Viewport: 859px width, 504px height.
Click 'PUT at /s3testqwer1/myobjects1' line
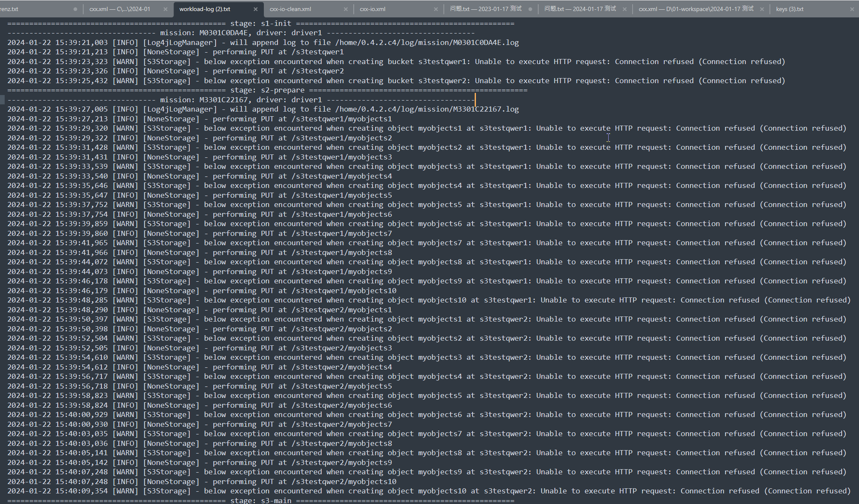pos(199,119)
